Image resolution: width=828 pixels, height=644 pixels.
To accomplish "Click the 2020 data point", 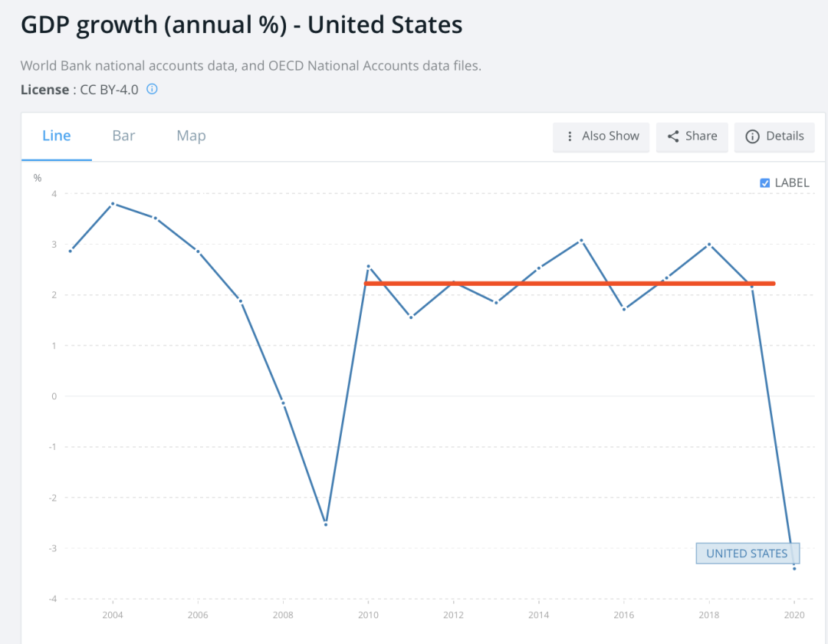I will coord(794,568).
